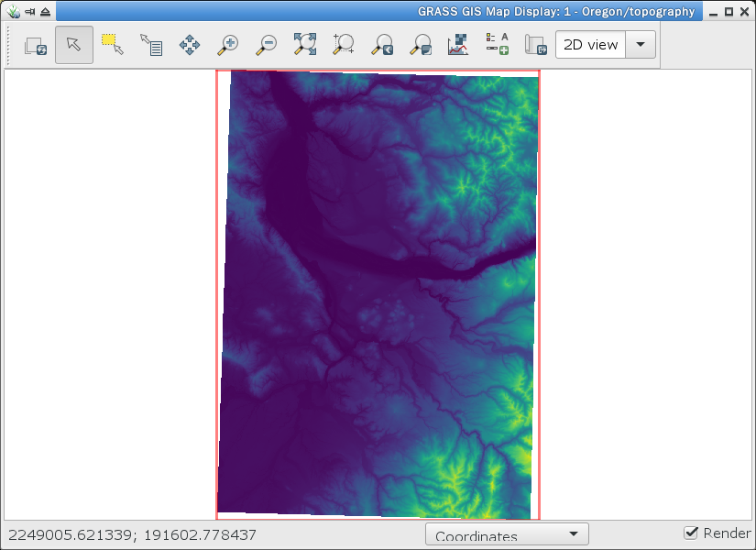Click the elevation raster map canvas
Image resolution: width=756 pixels, height=550 pixels.
click(x=378, y=295)
